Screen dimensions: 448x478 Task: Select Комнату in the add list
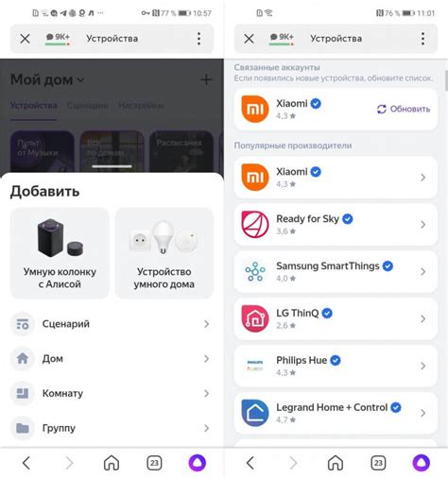(x=112, y=393)
